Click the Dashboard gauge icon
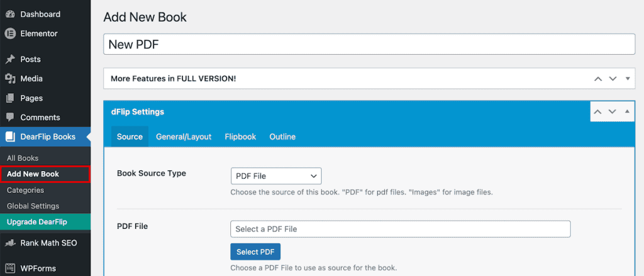 click(x=10, y=14)
